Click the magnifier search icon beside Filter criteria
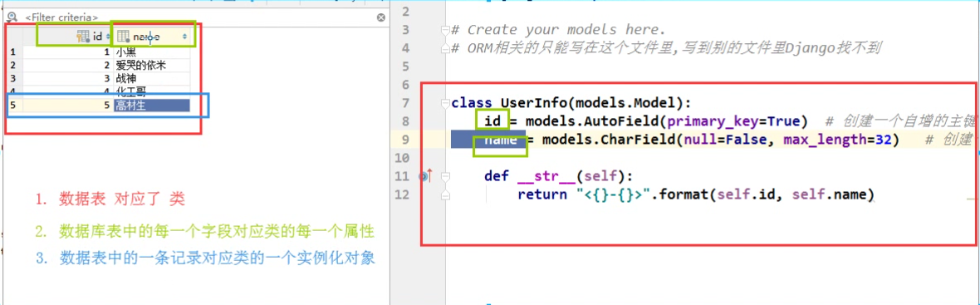The height and width of the screenshot is (305, 980). pos(11,17)
